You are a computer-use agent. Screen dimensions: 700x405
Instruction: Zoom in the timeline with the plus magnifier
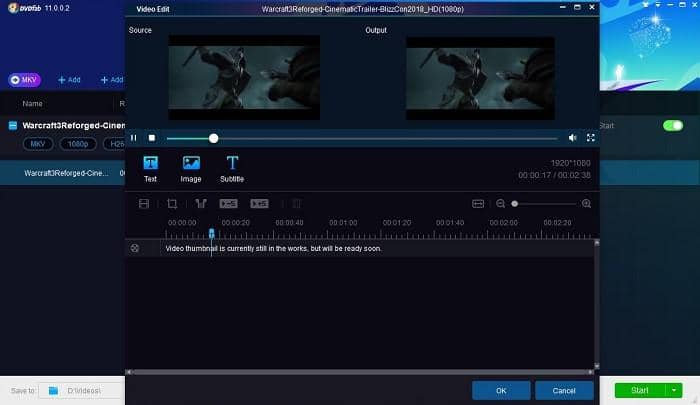(587, 204)
